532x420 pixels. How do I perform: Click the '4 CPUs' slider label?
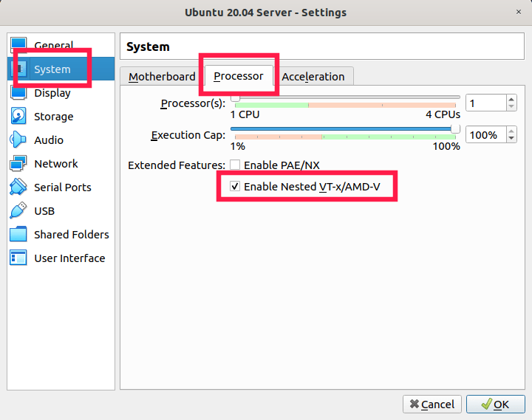coord(443,114)
